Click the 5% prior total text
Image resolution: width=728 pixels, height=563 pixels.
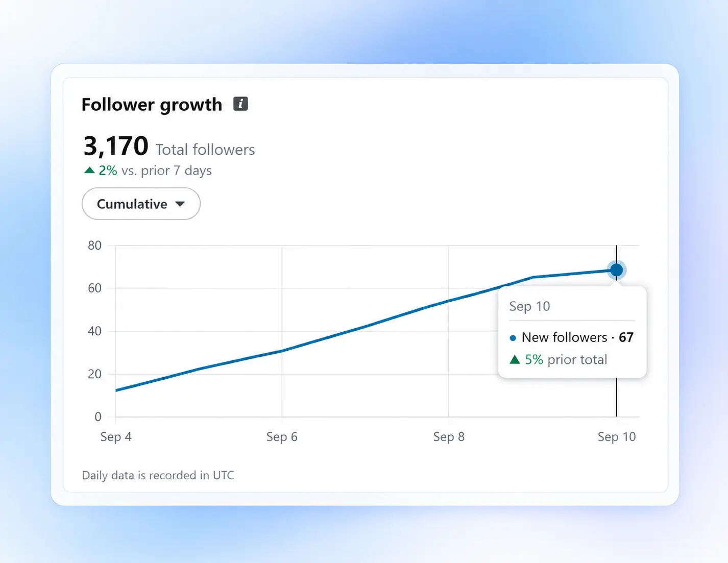tap(566, 360)
